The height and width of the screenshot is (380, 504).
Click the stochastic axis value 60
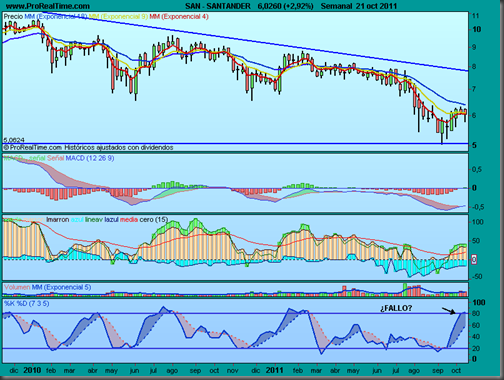pos(476,325)
